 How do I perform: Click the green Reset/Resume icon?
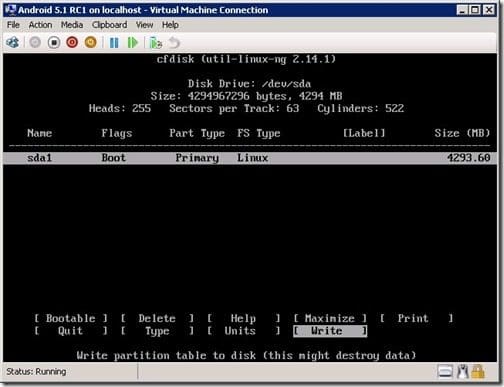pyautogui.click(x=133, y=43)
